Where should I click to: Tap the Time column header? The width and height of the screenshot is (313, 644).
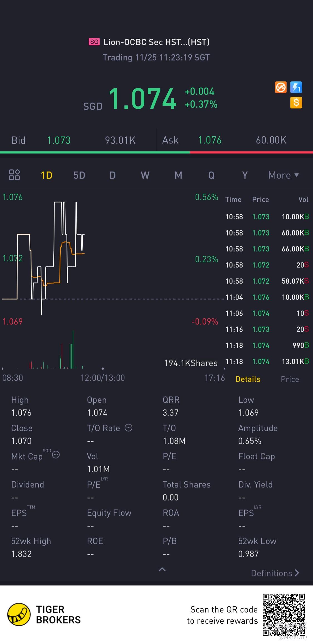(x=233, y=199)
